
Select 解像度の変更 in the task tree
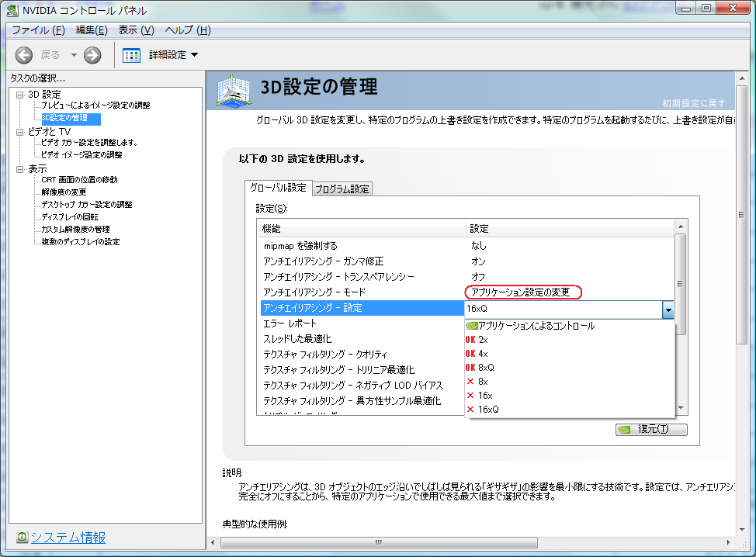coord(64,192)
